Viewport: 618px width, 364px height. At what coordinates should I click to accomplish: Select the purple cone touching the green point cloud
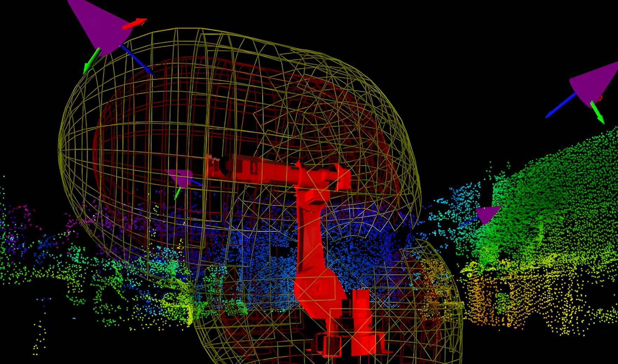[488, 215]
